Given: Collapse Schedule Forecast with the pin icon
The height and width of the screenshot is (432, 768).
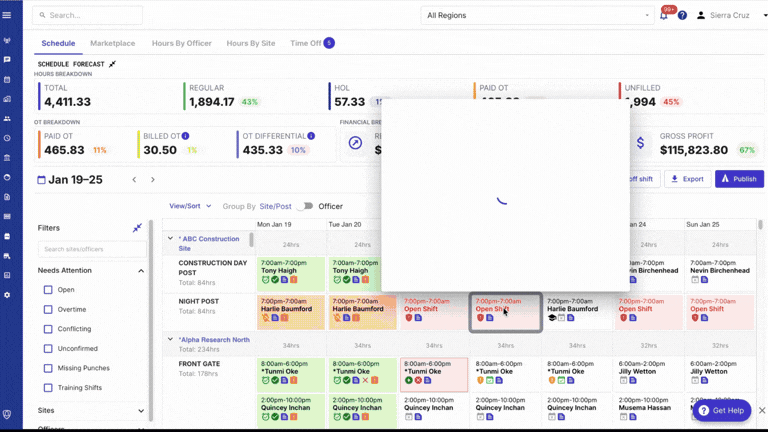Looking at the screenshot, I should click(113, 64).
